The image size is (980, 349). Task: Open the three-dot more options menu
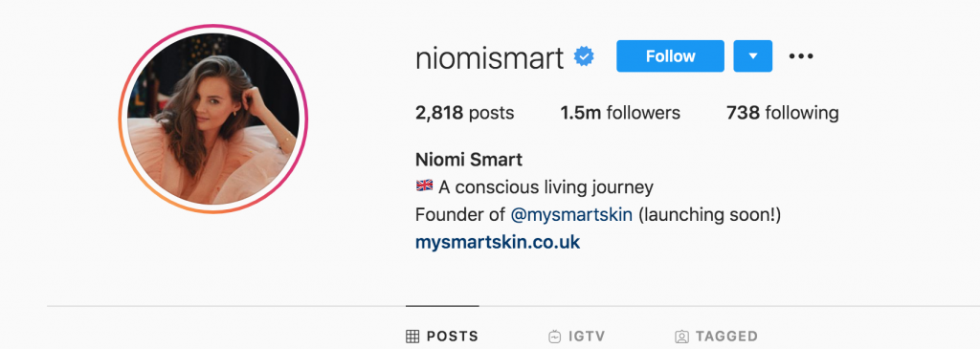coord(801,56)
